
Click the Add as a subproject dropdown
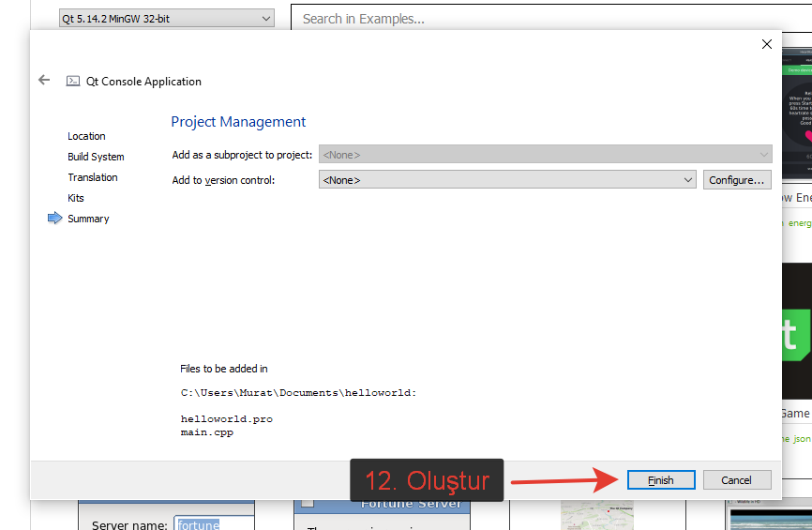coord(545,155)
